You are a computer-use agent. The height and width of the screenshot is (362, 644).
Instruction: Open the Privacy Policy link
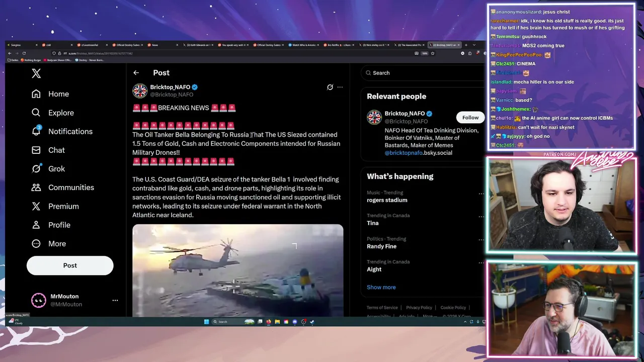[419, 308]
